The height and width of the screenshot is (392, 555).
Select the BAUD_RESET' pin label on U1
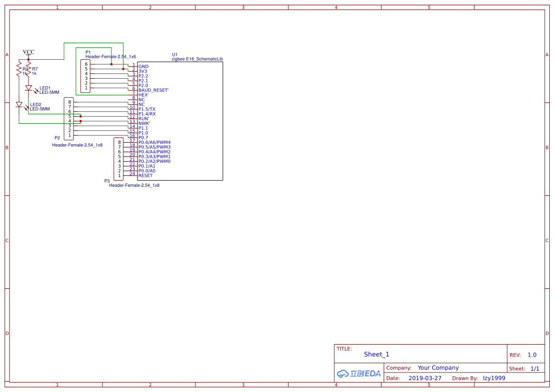[x=154, y=90]
